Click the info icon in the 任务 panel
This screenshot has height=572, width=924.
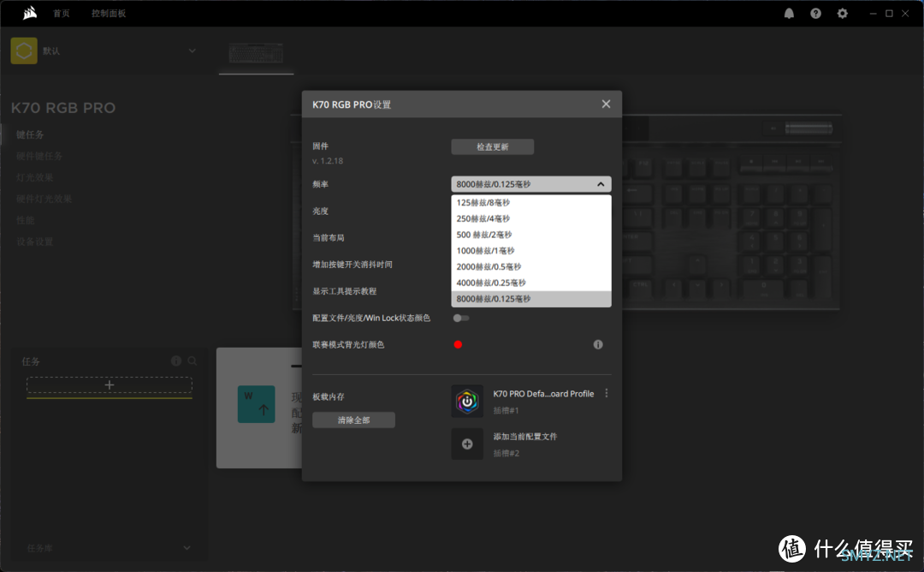[x=175, y=360]
